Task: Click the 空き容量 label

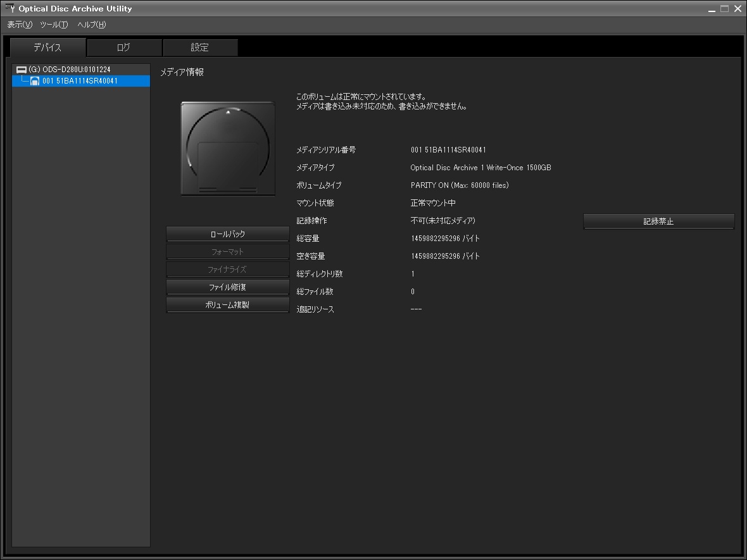Action: coord(311,256)
